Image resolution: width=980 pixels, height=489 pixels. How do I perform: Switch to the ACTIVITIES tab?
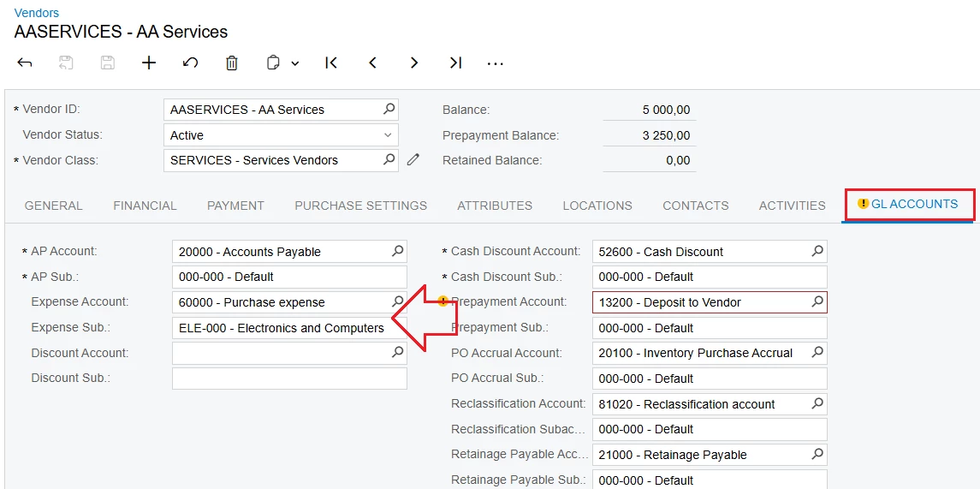click(793, 206)
